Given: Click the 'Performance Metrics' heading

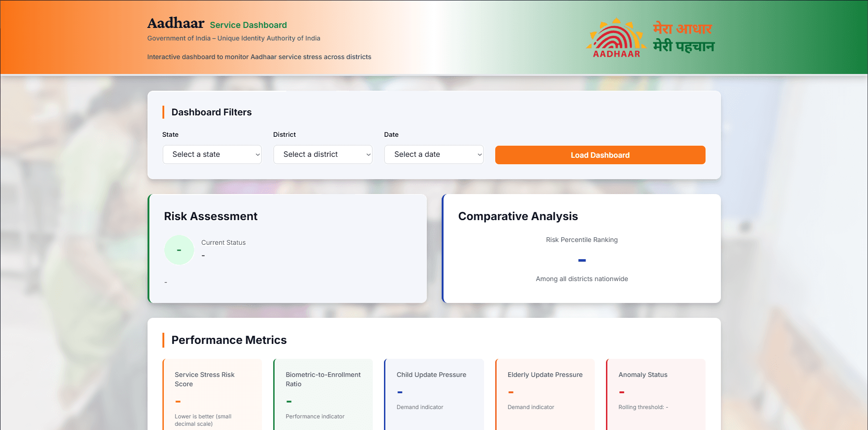Looking at the screenshot, I should click(229, 340).
